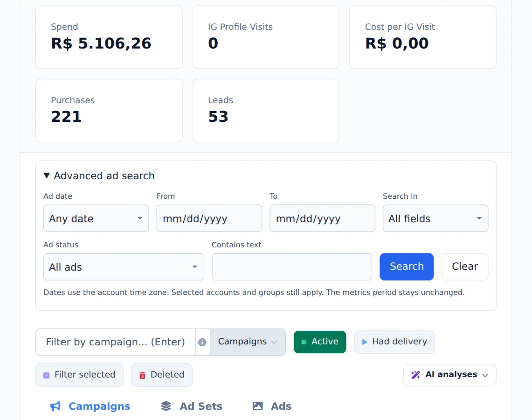Switch to the Ad Sets tab
Image resolution: width=532 pixels, height=420 pixels.
click(192, 406)
